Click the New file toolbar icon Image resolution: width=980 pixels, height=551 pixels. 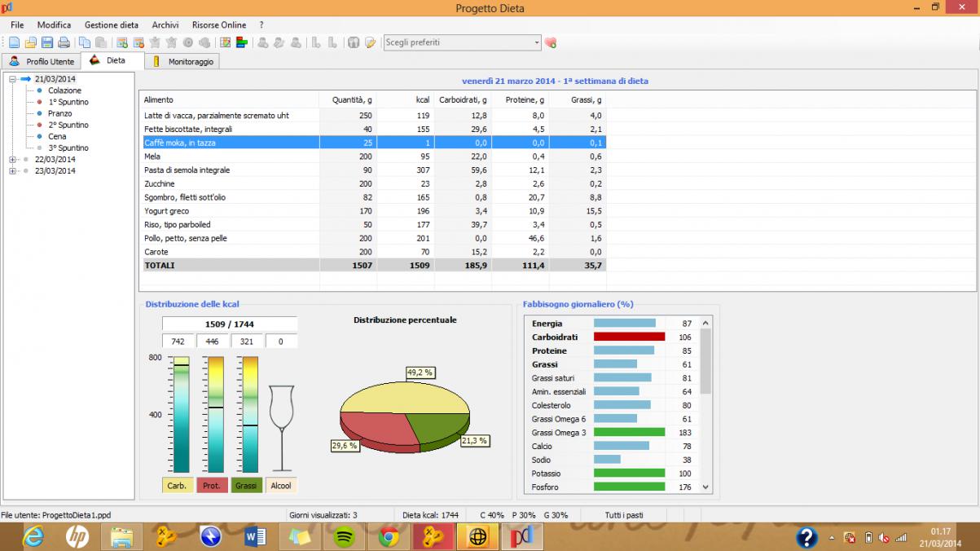pos(14,42)
